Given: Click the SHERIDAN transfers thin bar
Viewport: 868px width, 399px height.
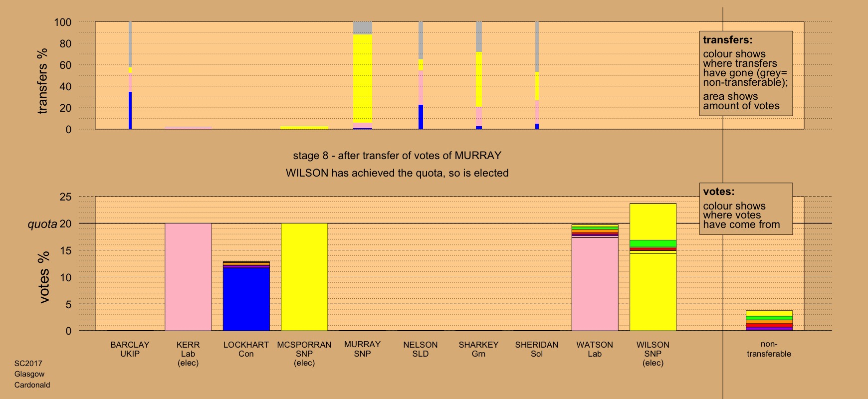Looking at the screenshot, I should pos(537,75).
